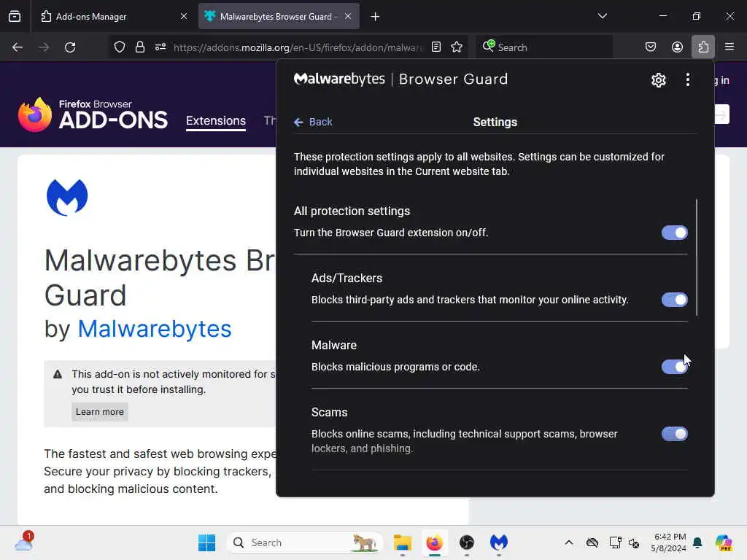The height and width of the screenshot is (560, 747).
Task: Toggle reader view icon in address bar
Action: tap(436, 47)
